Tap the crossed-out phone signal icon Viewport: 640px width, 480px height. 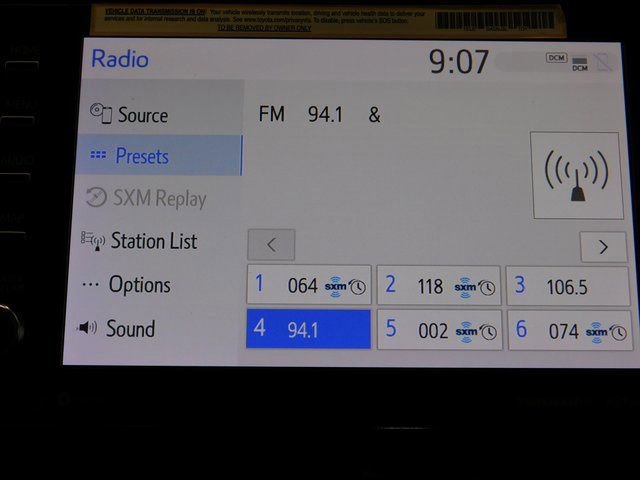pyautogui.click(x=602, y=63)
